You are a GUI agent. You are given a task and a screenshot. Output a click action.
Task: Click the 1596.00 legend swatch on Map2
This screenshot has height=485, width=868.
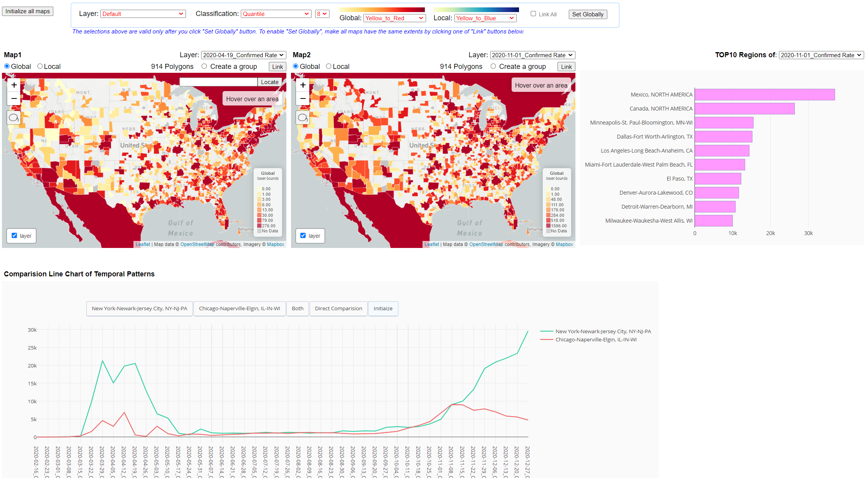tap(549, 226)
